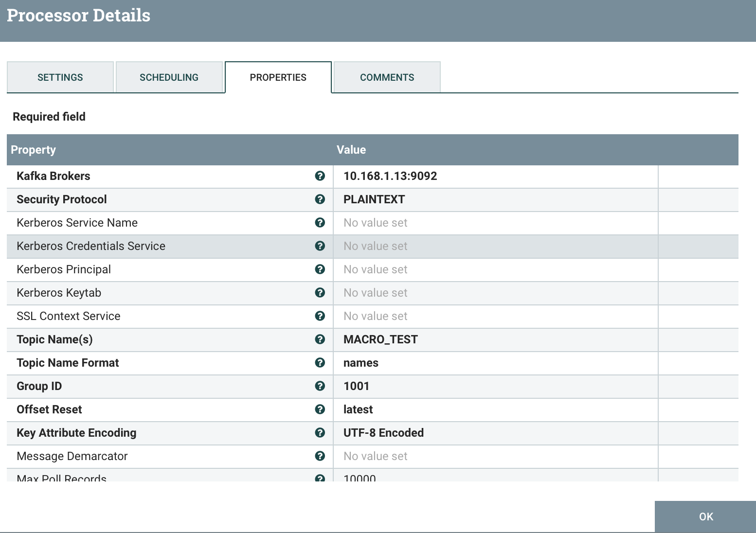Select Kafka Brokers value 10.168.1.13:9092

click(x=390, y=176)
